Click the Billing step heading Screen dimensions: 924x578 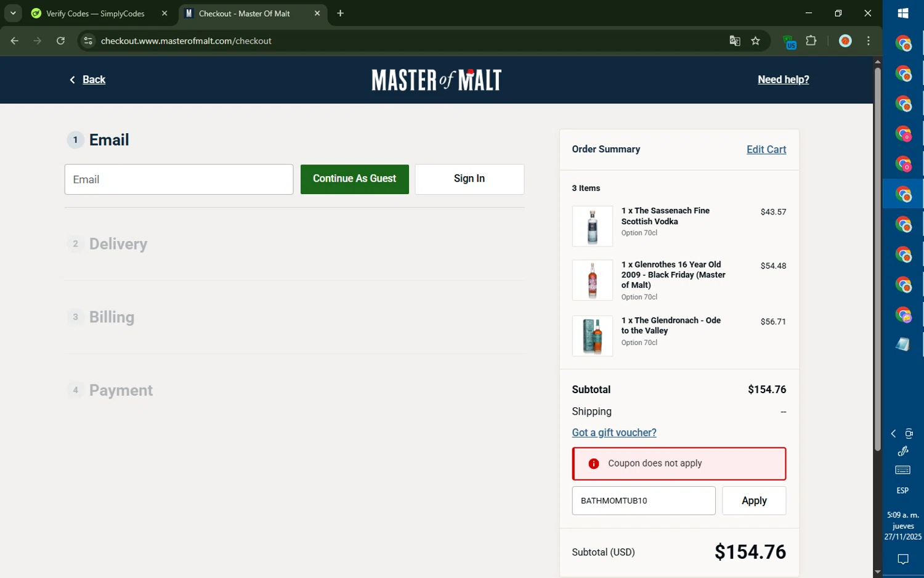[x=111, y=317]
